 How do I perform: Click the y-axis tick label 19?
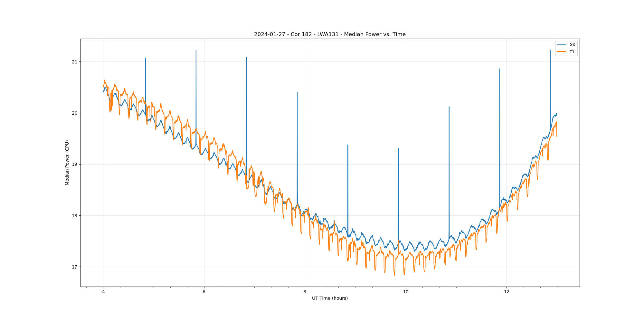[x=75, y=165]
